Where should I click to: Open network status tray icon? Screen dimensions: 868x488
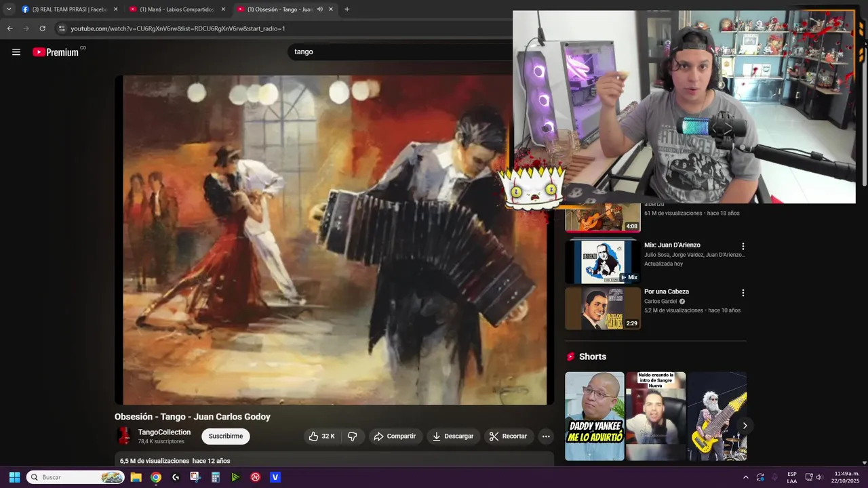click(808, 477)
